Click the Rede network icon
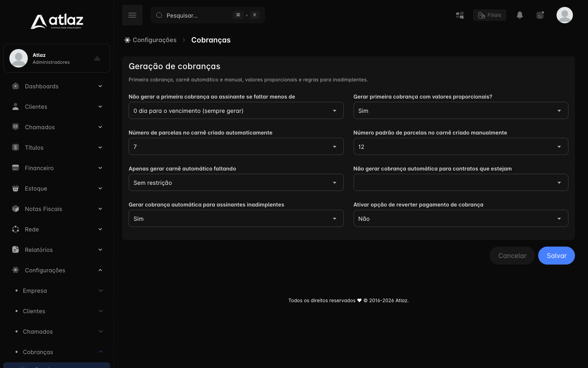 coord(16,229)
